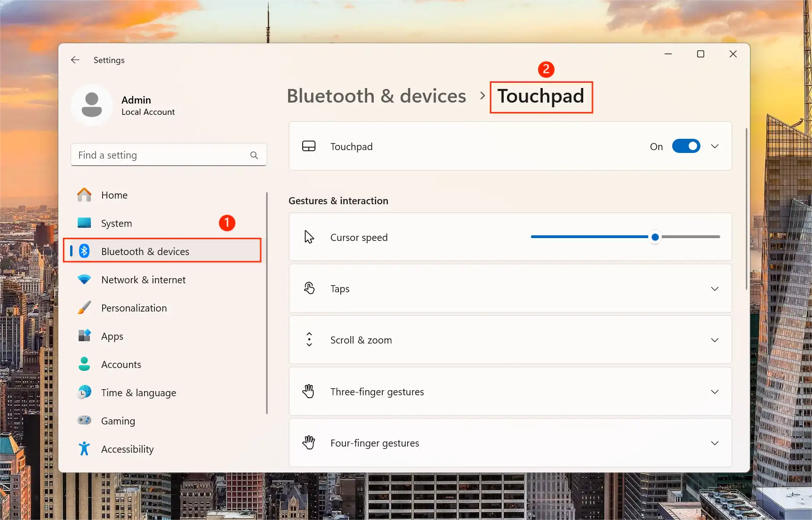Click the Find a setting field
Viewport: 812px width, 520px height.
point(160,155)
